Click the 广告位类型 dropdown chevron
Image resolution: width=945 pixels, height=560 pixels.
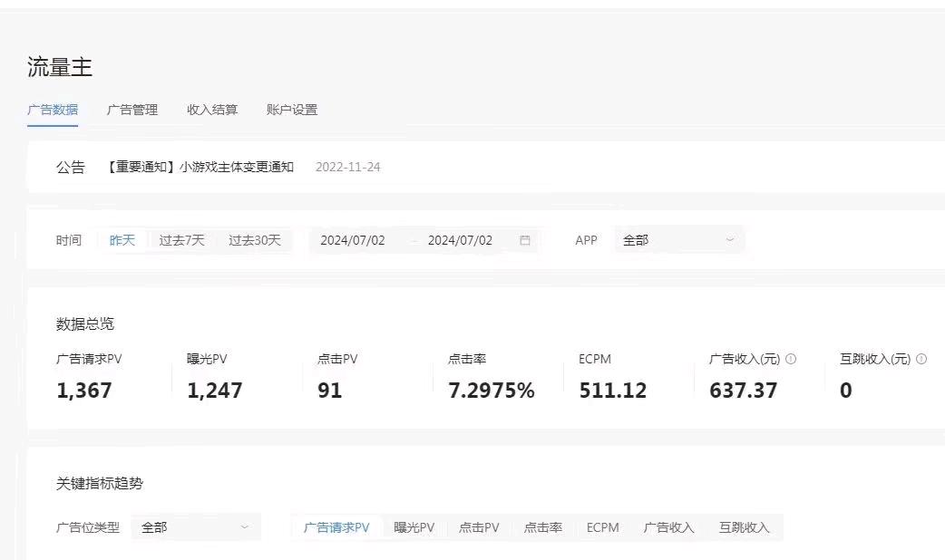[x=245, y=526]
